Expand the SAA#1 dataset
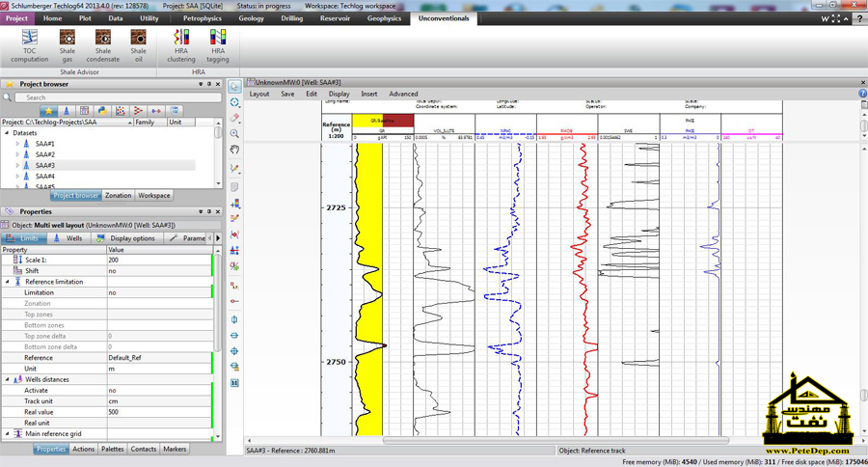Viewport: 868px width, 467px height. pos(17,144)
